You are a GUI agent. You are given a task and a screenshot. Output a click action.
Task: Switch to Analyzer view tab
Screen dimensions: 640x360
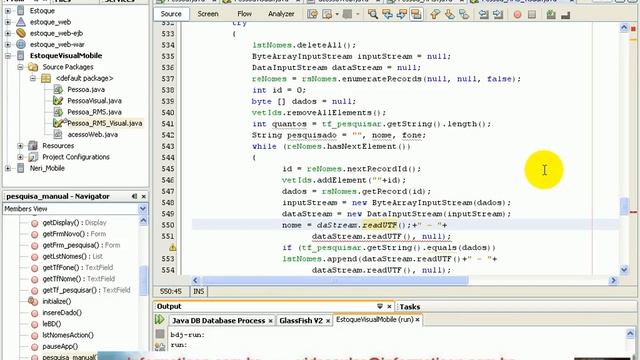(281, 14)
